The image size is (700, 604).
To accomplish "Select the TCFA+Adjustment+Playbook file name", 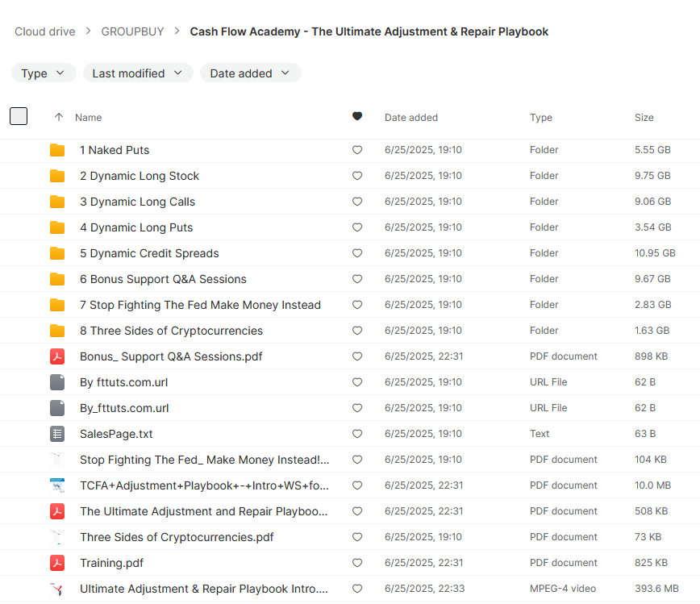I will pos(205,485).
